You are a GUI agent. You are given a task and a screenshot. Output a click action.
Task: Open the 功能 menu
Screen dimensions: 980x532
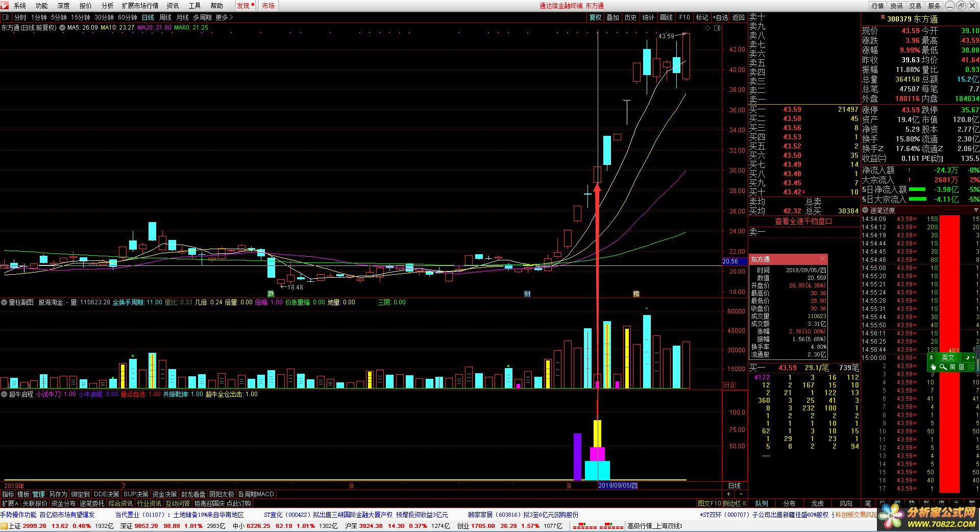coord(42,6)
